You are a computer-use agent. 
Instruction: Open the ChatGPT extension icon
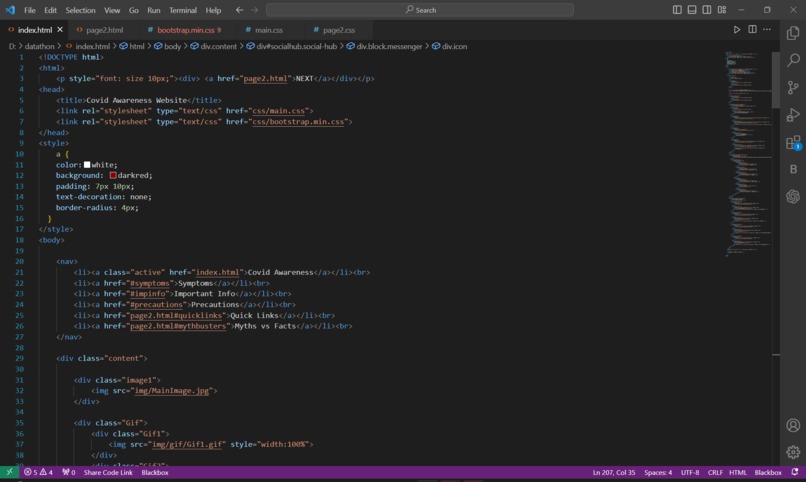pos(793,196)
